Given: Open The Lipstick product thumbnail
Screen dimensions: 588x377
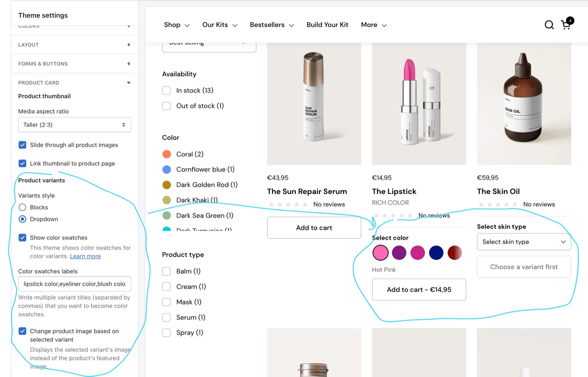Looking at the screenshot, I should point(419,104).
